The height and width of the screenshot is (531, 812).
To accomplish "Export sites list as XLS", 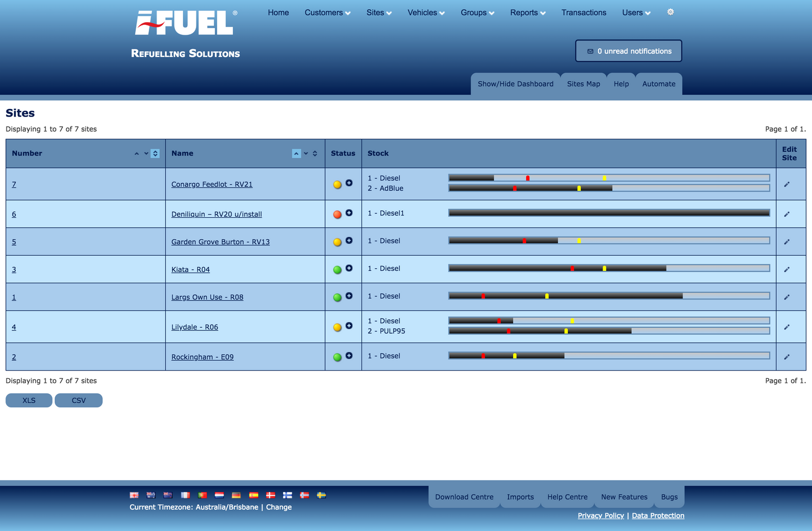I will 29,400.
